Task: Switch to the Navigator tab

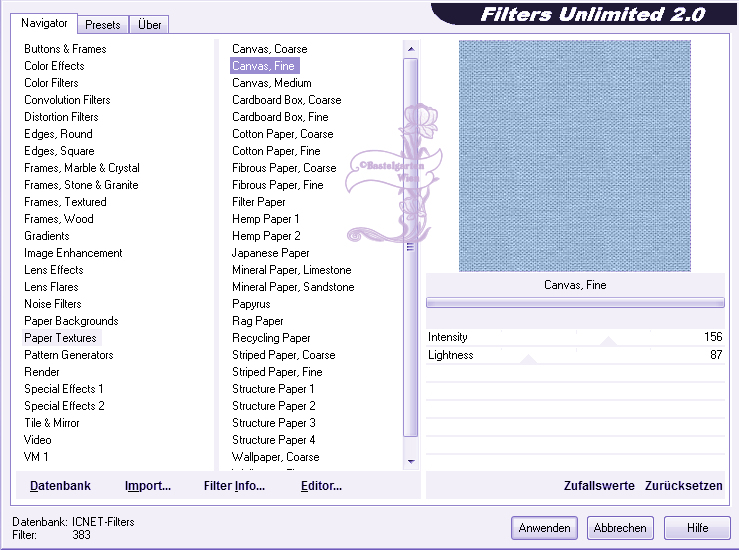Action: tap(44, 23)
